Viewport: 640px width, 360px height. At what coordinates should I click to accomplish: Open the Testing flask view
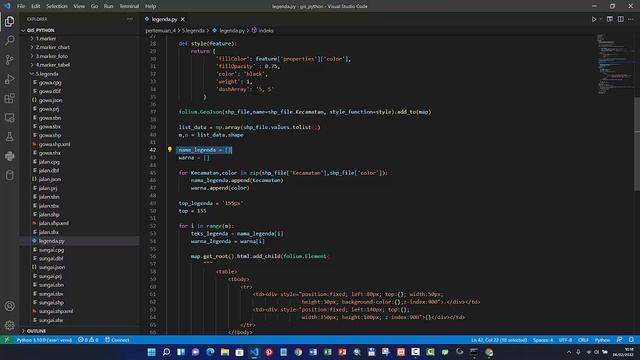[9, 137]
